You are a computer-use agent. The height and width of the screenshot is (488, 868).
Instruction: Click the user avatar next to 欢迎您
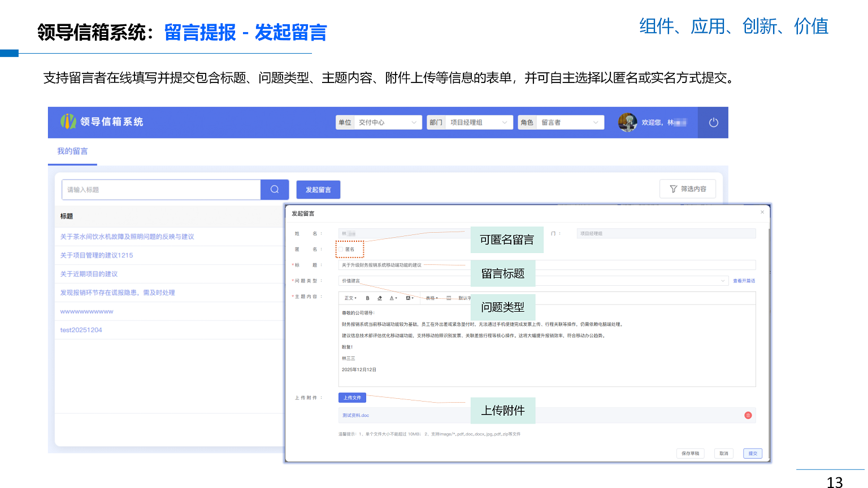click(x=627, y=122)
